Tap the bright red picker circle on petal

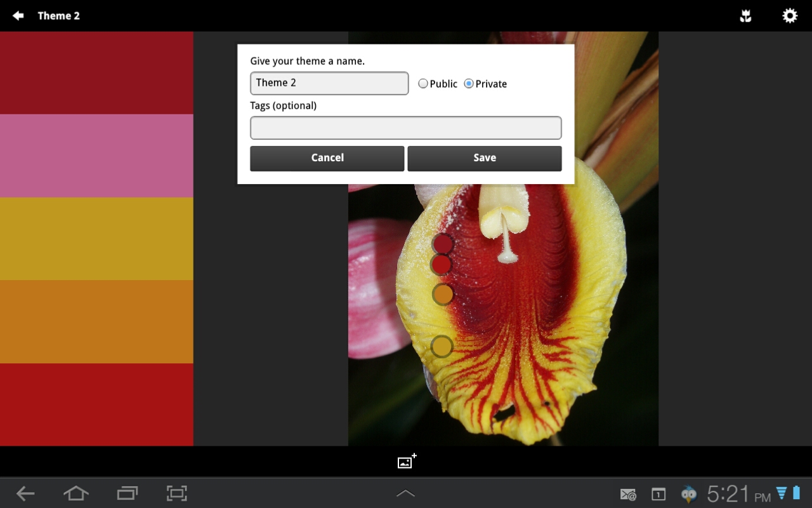[x=441, y=265]
